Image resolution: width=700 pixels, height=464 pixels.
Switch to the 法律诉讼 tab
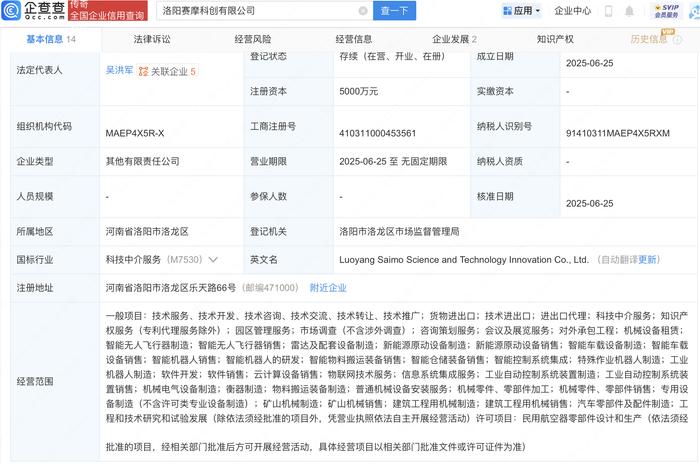click(152, 39)
